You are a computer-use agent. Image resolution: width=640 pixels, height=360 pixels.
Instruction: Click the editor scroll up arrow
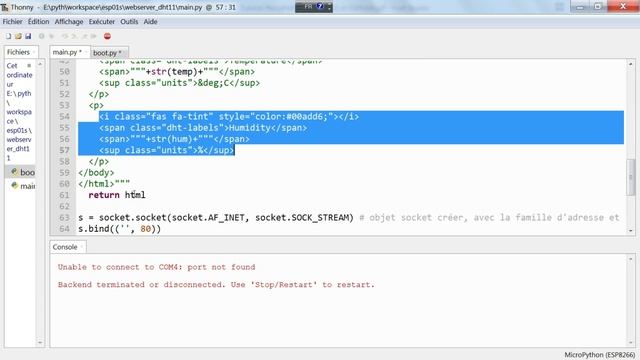(x=631, y=64)
